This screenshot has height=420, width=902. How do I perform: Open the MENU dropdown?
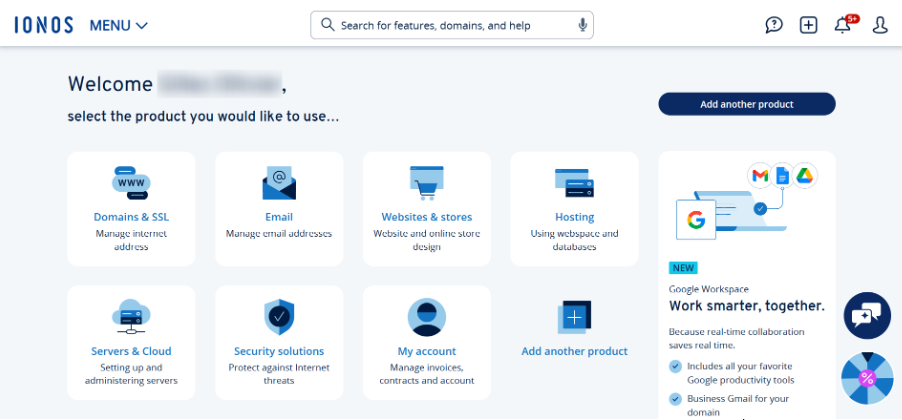point(119,26)
